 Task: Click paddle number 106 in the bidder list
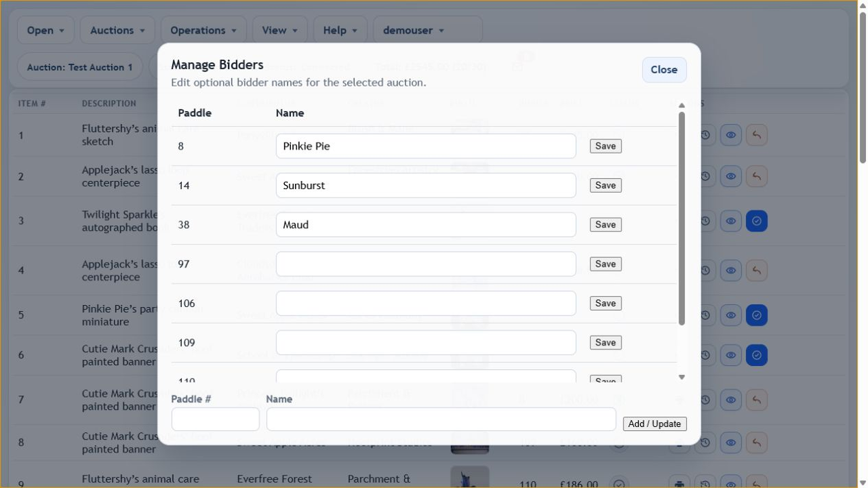pos(186,304)
